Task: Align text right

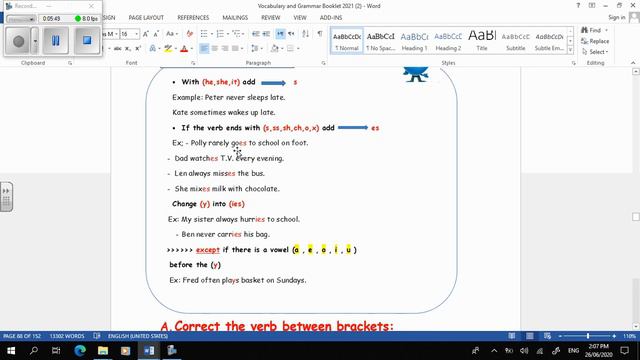Action: coord(225,49)
